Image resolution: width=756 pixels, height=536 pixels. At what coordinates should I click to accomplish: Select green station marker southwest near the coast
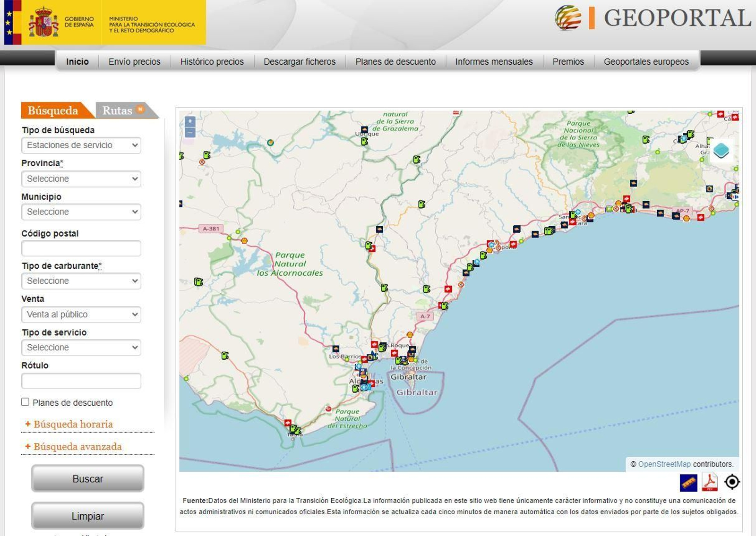click(x=225, y=356)
